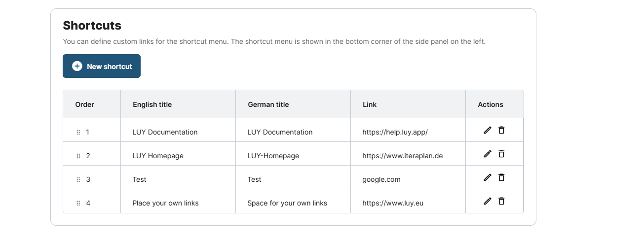Click the German title column header
Screen dimensions: 644x238
pyautogui.click(x=268, y=104)
